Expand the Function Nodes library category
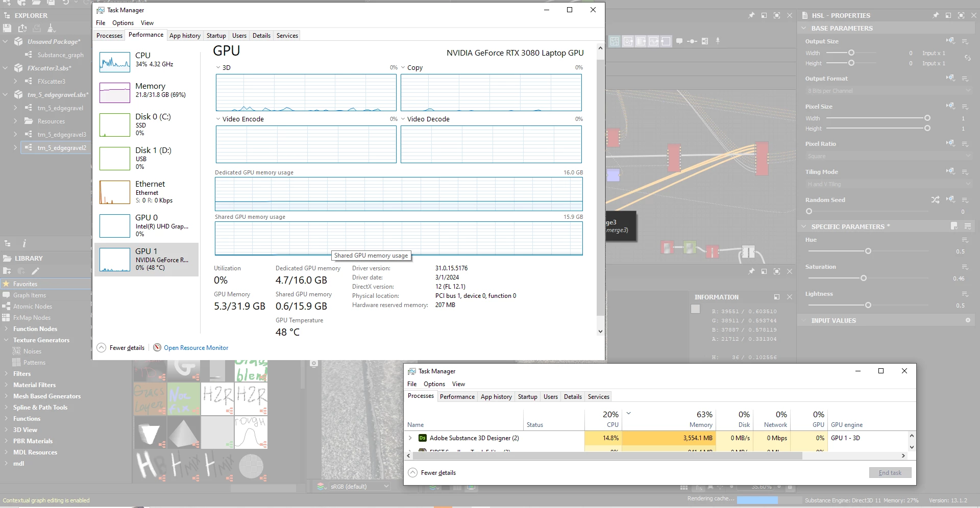Image resolution: width=980 pixels, height=508 pixels. coord(6,329)
